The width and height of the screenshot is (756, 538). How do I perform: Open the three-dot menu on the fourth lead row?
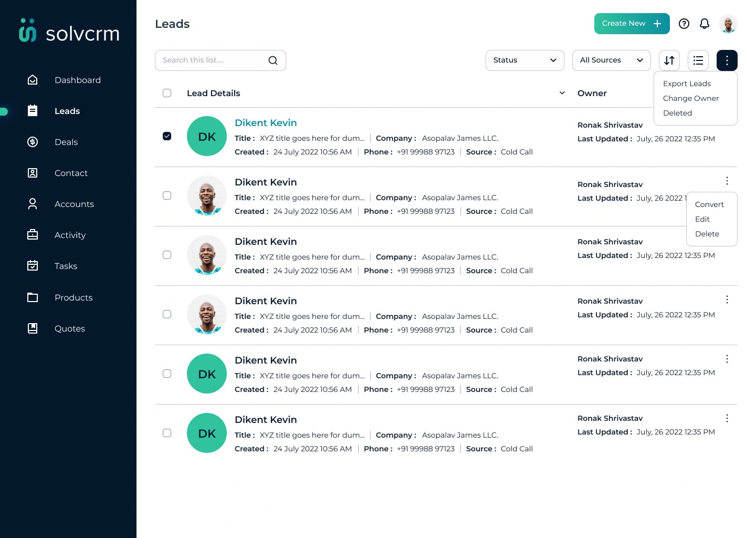pyautogui.click(x=727, y=299)
